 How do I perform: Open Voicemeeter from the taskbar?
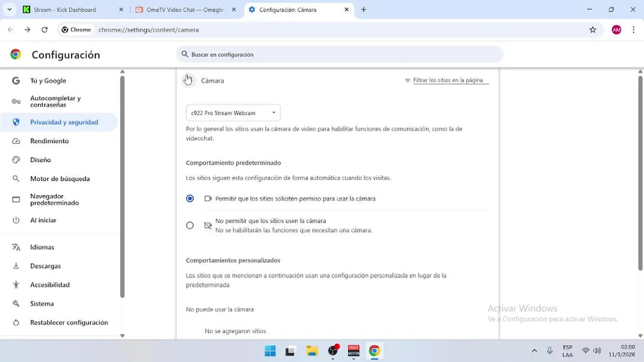point(354,351)
